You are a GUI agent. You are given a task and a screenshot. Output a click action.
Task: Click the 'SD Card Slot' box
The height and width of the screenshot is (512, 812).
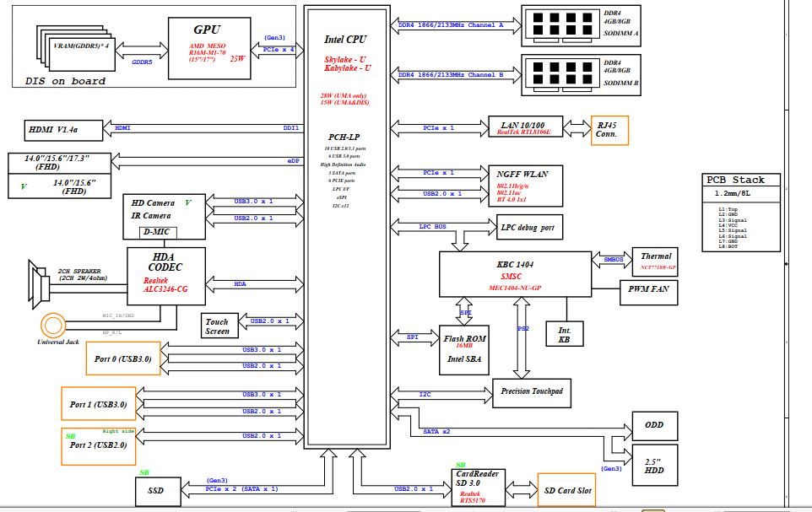tap(566, 490)
